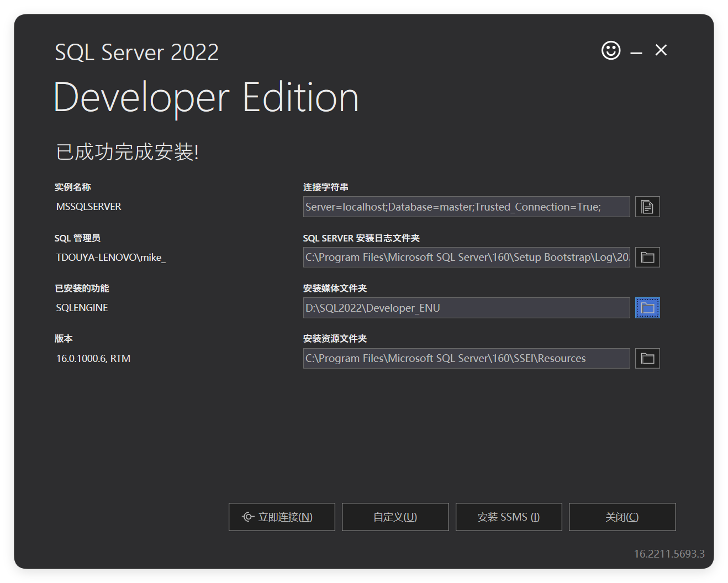
Task: Click the Developer Edition title text
Action: point(206,98)
